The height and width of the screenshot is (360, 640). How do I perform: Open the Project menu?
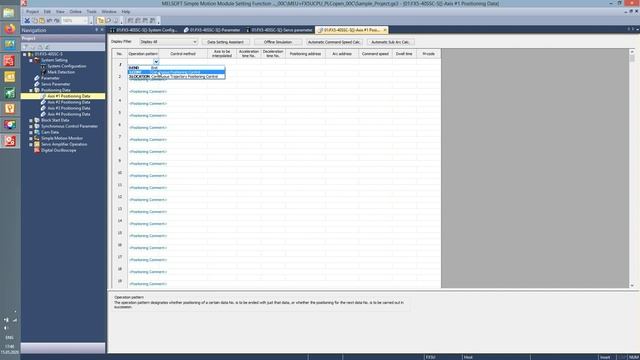(32, 12)
